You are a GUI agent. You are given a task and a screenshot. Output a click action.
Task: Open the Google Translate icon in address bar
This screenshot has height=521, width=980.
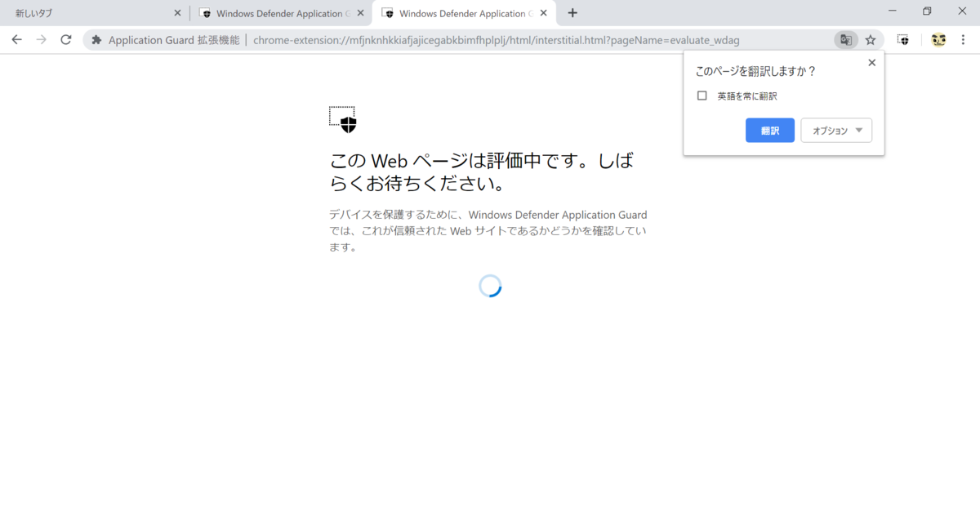(845, 39)
